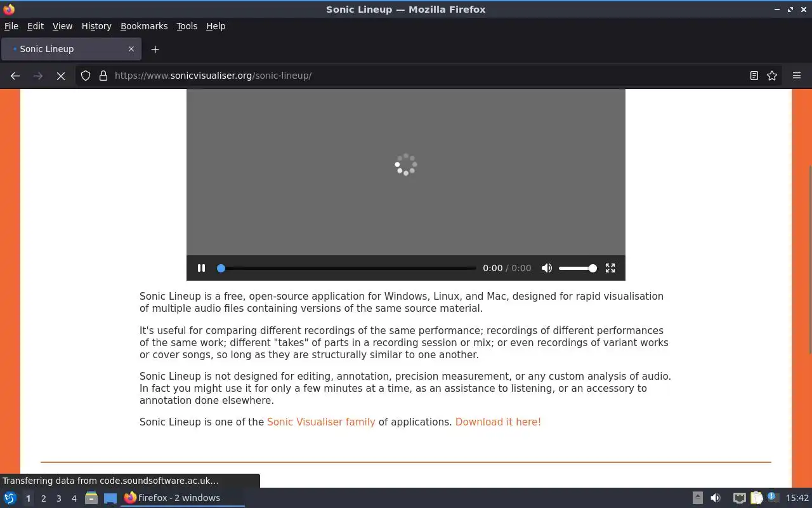Open the File menu
This screenshot has width=812, height=508.
click(11, 26)
